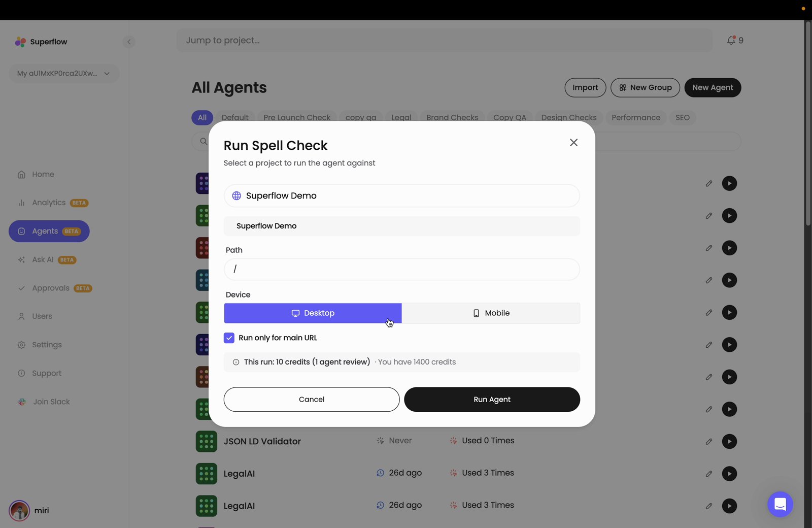Image resolution: width=812 pixels, height=528 pixels.
Task: Click the agents search magnifier icon
Action: [204, 141]
